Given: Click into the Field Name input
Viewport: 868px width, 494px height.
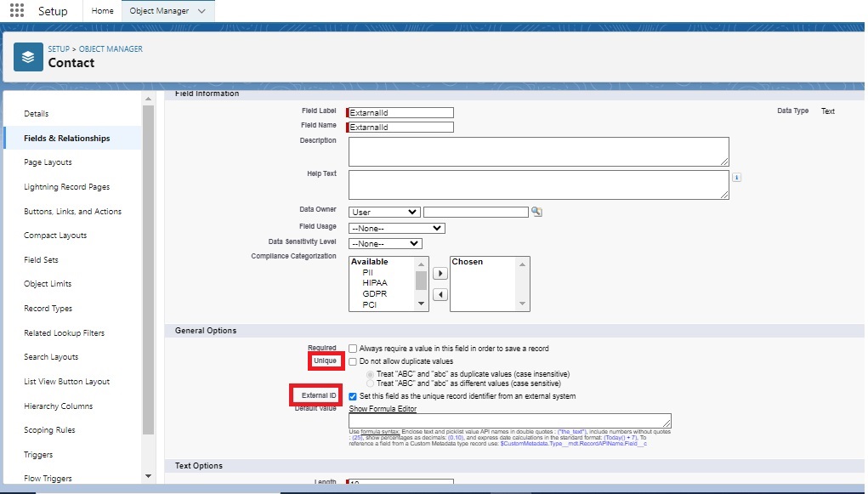Looking at the screenshot, I should click(x=400, y=128).
